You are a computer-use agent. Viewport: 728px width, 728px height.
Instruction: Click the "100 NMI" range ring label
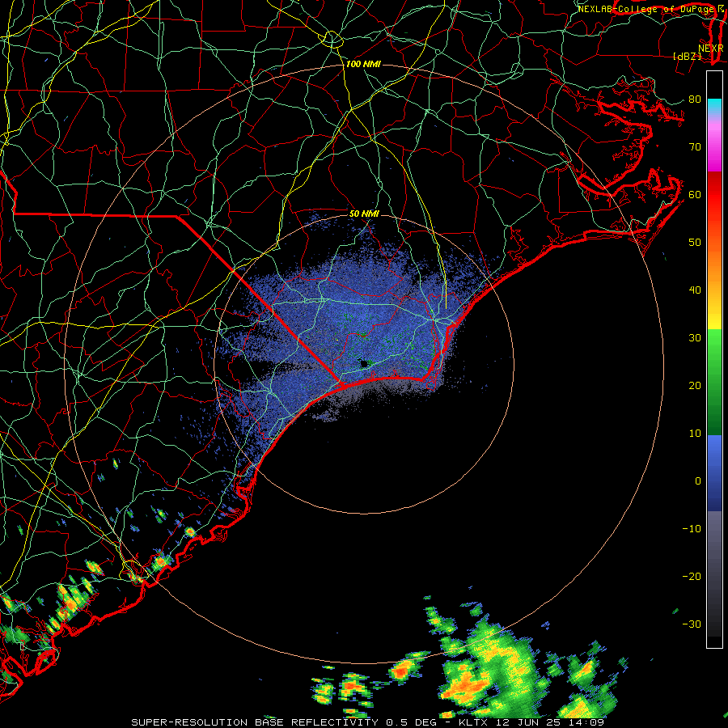pos(363,64)
